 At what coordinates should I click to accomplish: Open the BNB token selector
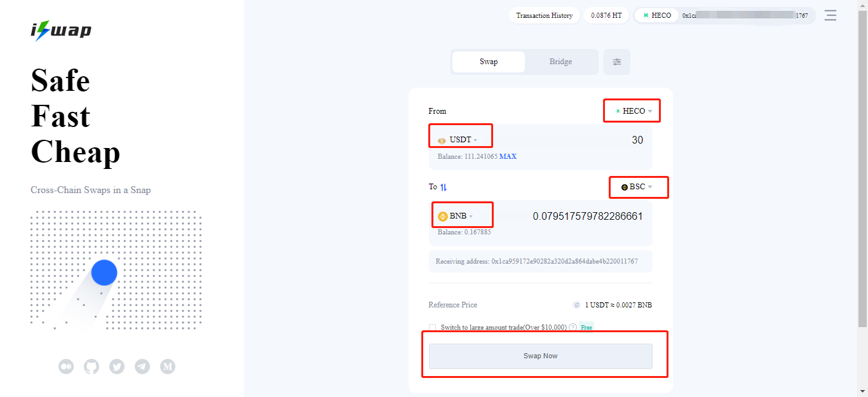(x=456, y=216)
